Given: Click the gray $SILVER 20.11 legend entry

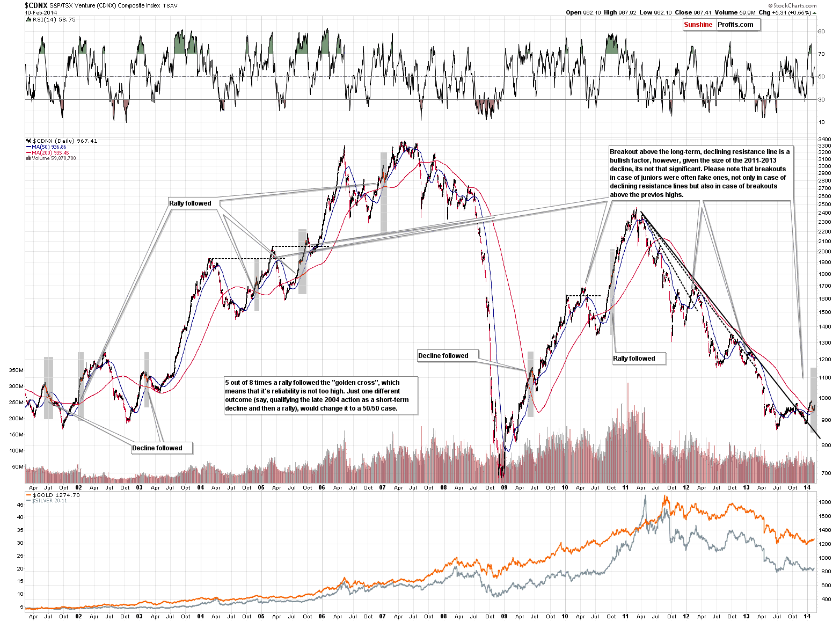Looking at the screenshot, I should [x=47, y=501].
